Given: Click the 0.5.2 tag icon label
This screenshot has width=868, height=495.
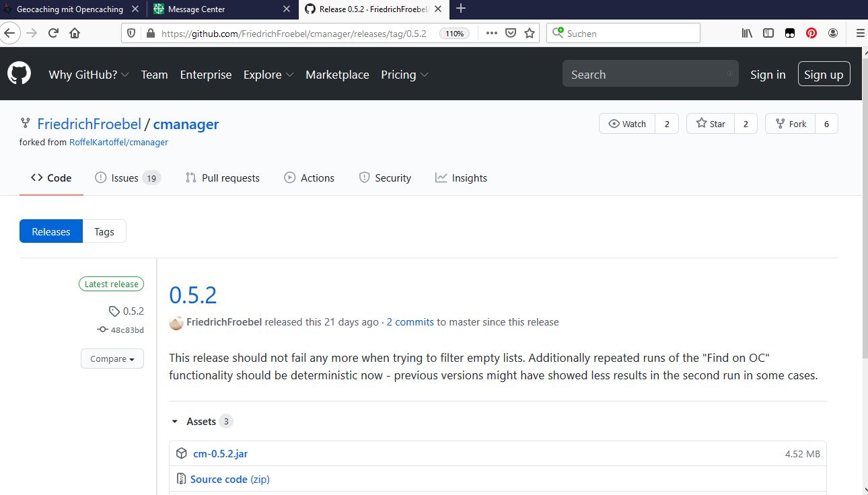Looking at the screenshot, I should pyautogui.click(x=126, y=311).
